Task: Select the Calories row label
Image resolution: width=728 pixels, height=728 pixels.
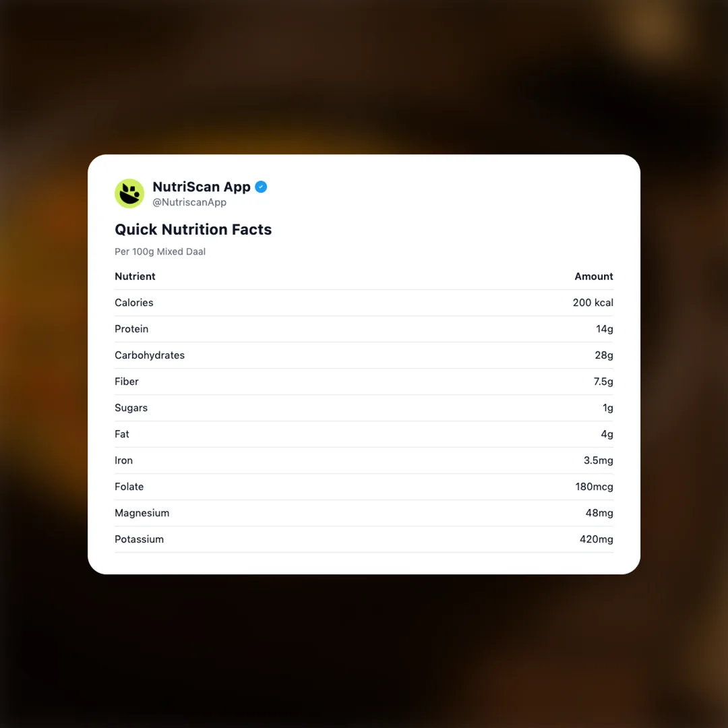Action: [133, 303]
